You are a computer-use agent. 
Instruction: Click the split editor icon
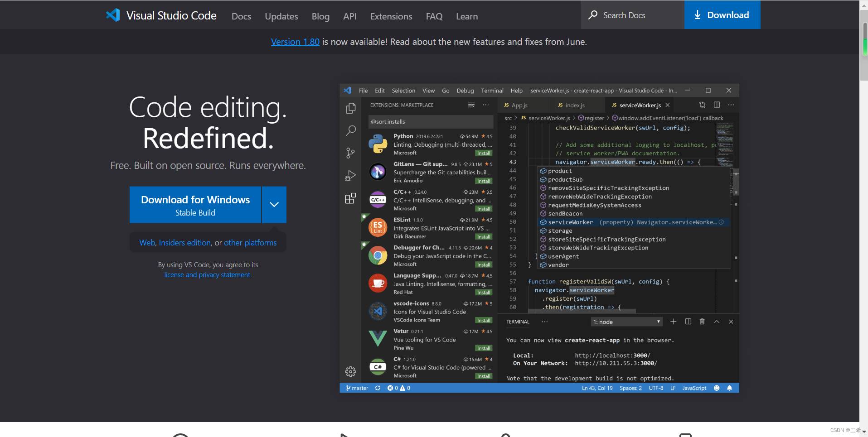717,105
